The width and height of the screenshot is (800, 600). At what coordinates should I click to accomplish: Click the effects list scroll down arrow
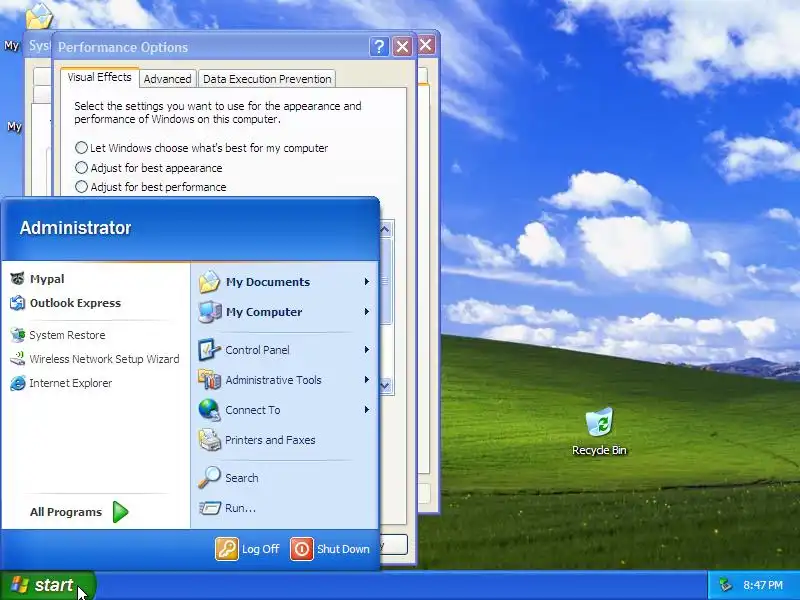[386, 386]
